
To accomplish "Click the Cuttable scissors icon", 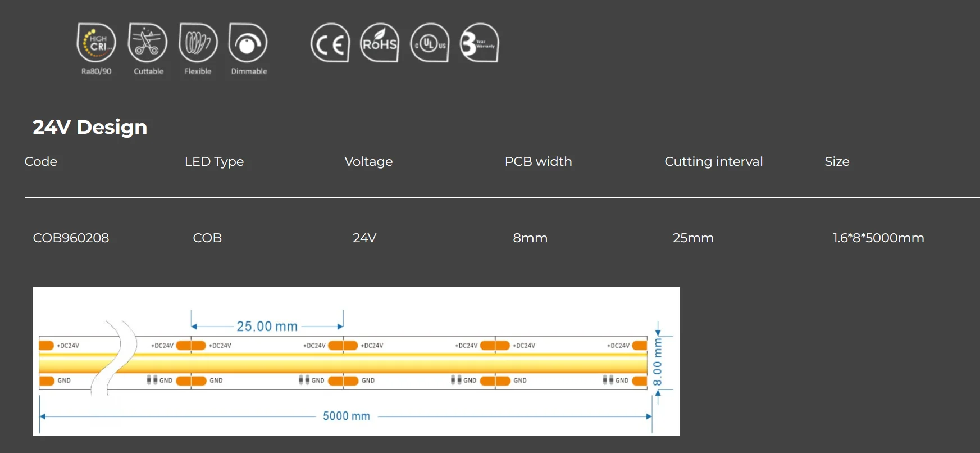I will click(148, 43).
